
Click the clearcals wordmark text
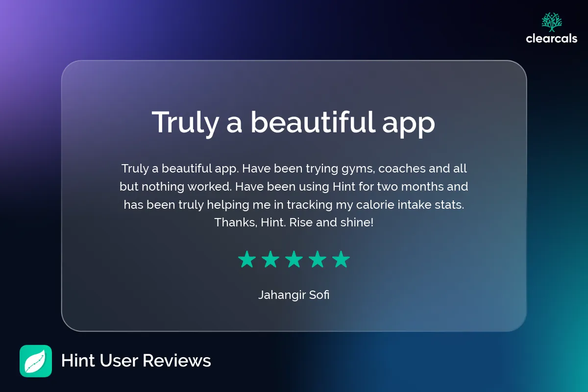(x=552, y=38)
